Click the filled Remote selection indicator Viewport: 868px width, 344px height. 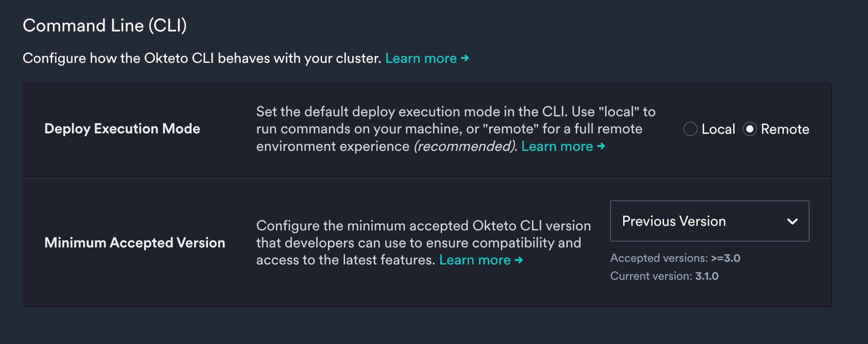point(749,129)
